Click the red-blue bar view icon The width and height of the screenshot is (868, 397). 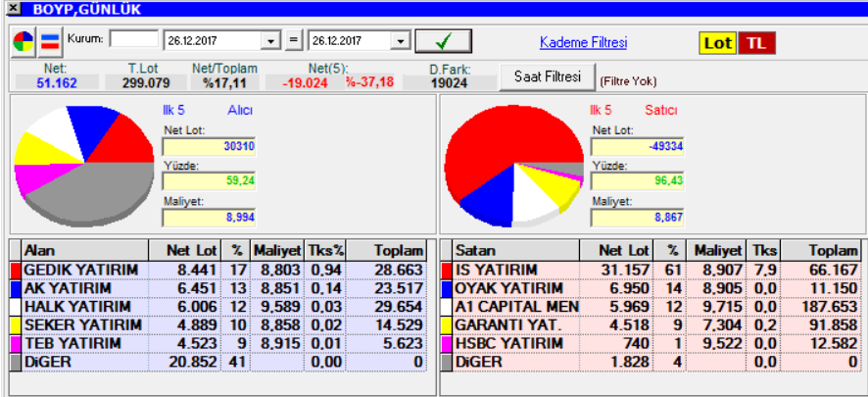[x=50, y=41]
